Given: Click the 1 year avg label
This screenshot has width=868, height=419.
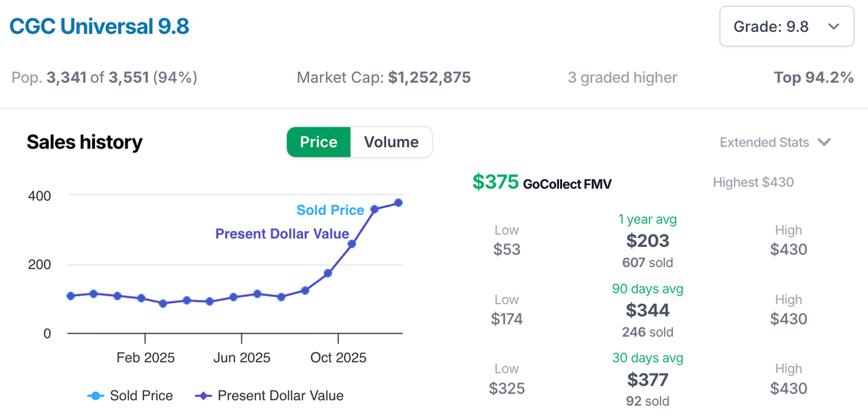Looking at the screenshot, I should [648, 220].
